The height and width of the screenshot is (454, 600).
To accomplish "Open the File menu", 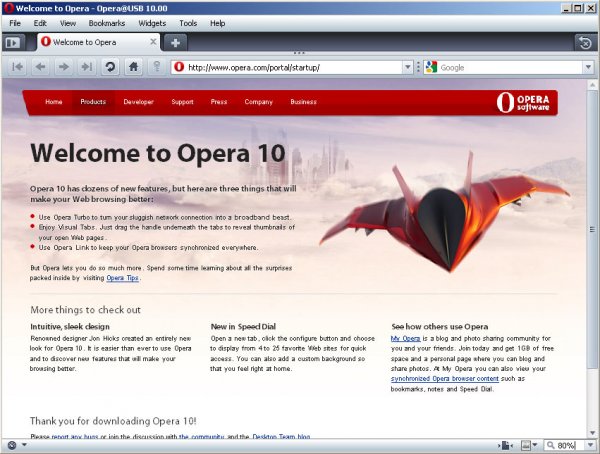I will [x=15, y=23].
